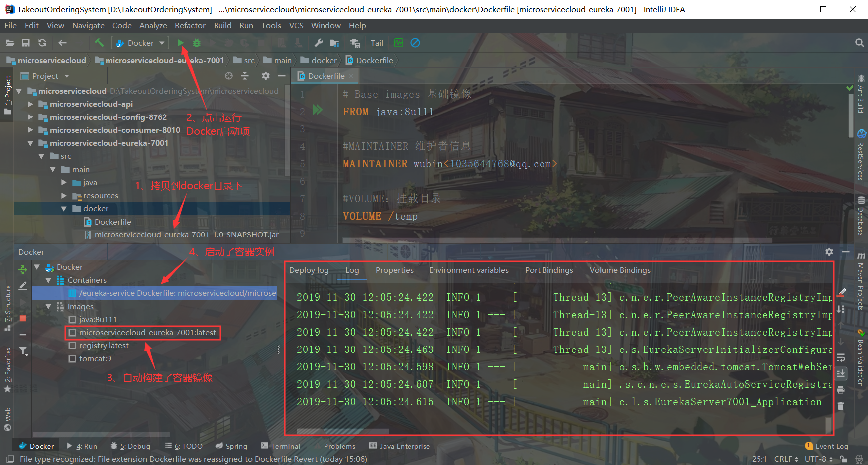Collapse the Containers node in Docker panel
868x465 pixels.
(x=48, y=280)
